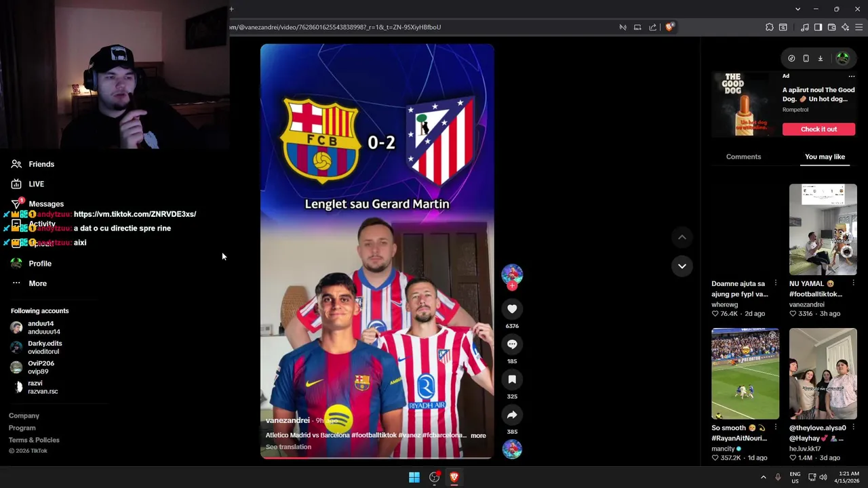
Task: Open the Brave Wallet icon
Action: (831, 27)
